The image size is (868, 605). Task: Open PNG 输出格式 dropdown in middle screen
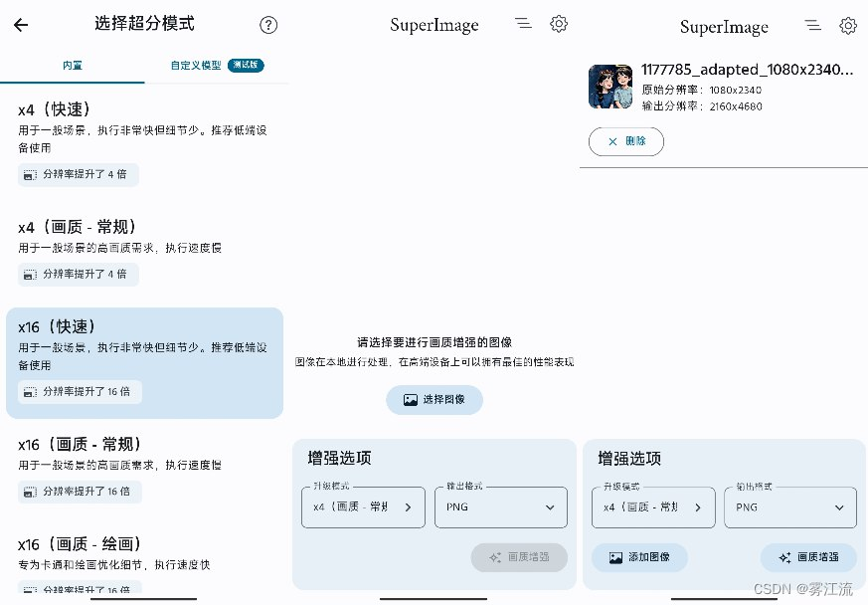501,506
